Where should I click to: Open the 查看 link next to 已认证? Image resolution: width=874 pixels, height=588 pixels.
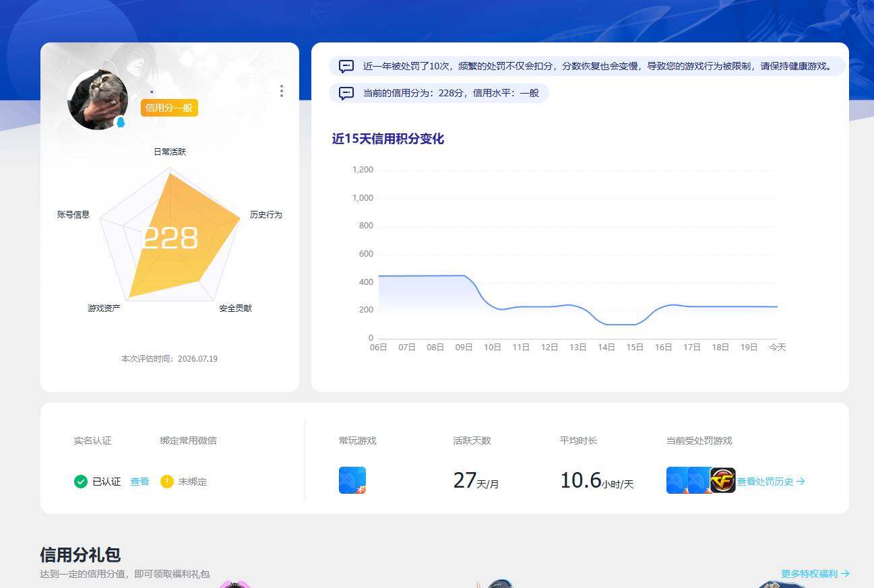(x=139, y=482)
